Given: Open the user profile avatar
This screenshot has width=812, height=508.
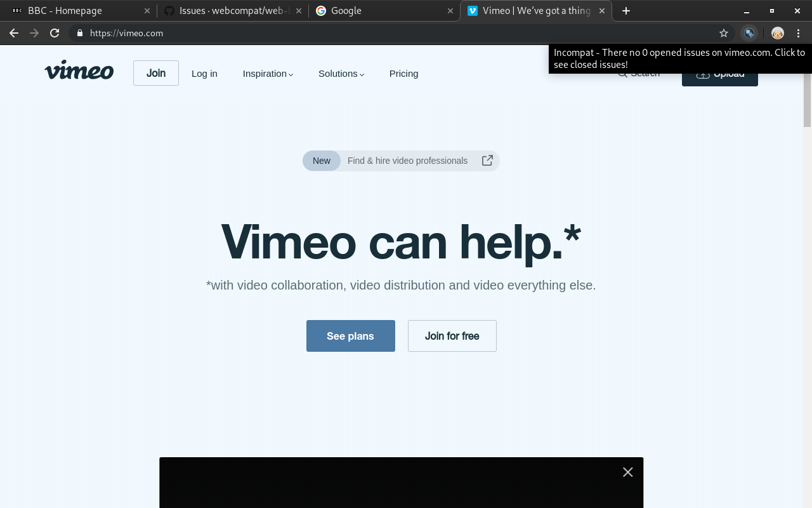Looking at the screenshot, I should 778,33.
